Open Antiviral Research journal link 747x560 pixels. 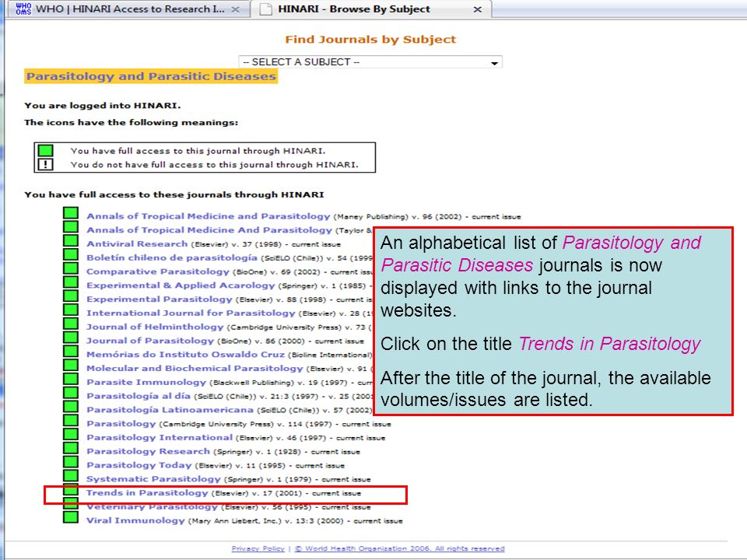click(137, 243)
